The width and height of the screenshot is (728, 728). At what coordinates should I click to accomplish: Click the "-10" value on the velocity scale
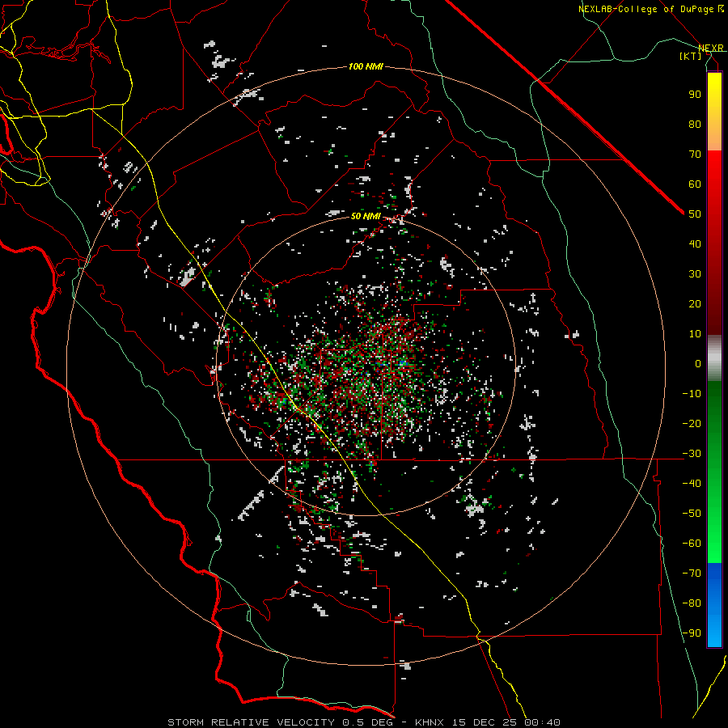point(692,394)
